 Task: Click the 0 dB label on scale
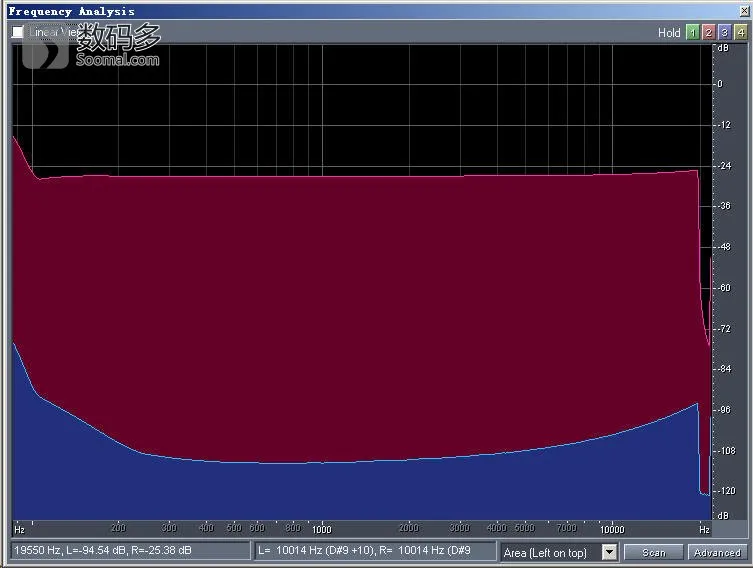pos(720,84)
